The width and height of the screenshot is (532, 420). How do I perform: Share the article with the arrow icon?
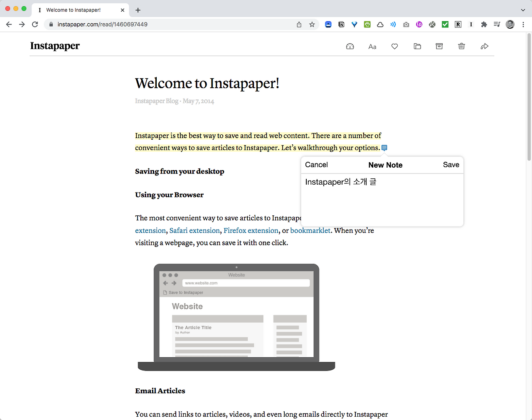point(484,47)
